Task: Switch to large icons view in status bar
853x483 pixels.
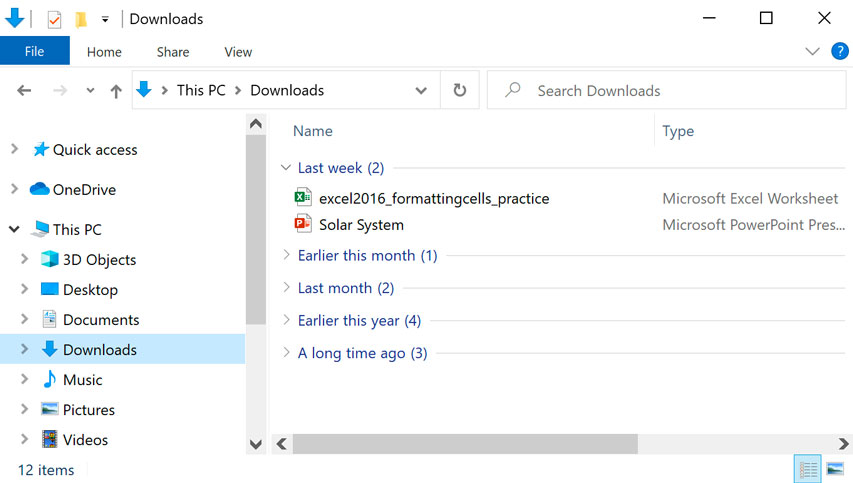Action: pos(834,468)
